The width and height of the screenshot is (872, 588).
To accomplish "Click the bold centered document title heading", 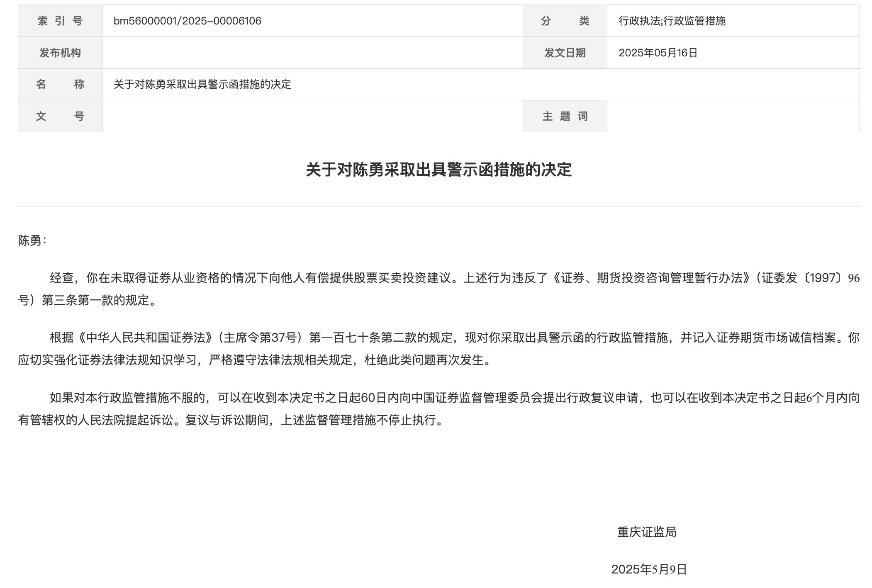I will point(438,170).
